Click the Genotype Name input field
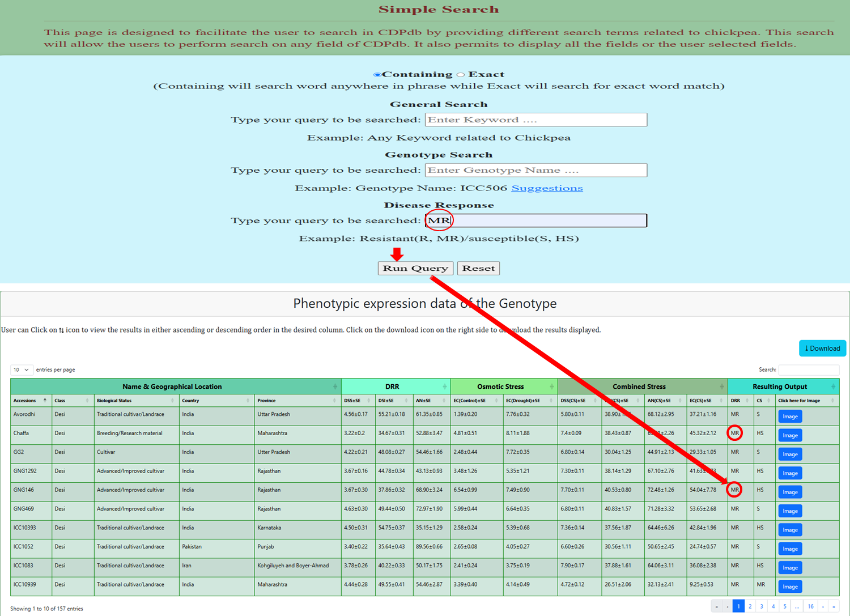 (535, 170)
